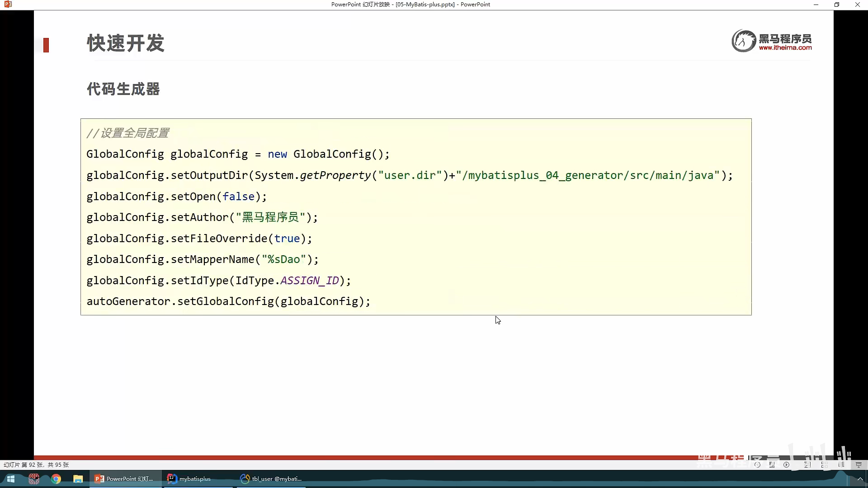This screenshot has width=868, height=488.
Task: Switch to tbl_user Navicat window in taskbar
Action: (271, 479)
